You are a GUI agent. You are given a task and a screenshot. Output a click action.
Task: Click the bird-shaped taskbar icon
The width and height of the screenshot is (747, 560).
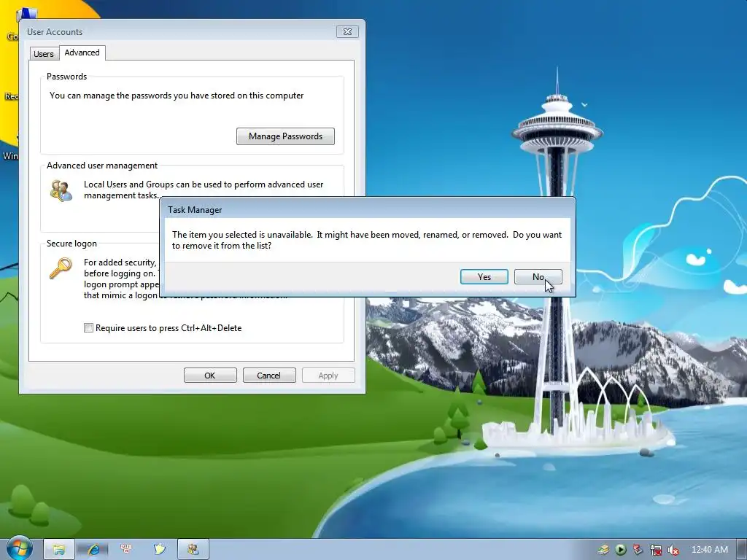point(159,549)
